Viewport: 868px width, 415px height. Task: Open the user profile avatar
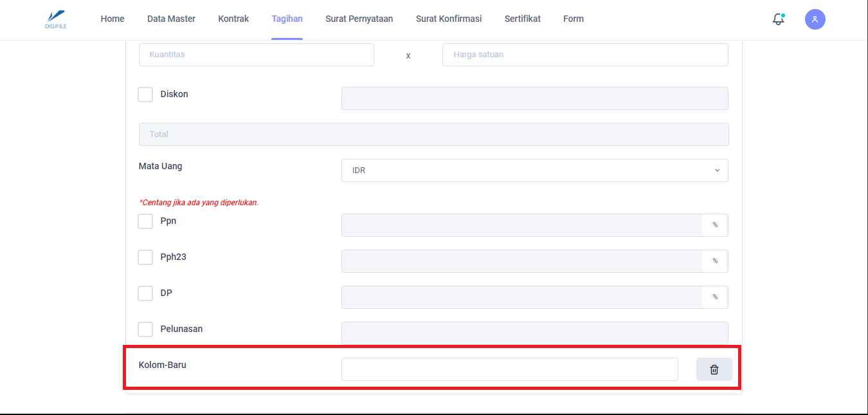[x=815, y=19]
